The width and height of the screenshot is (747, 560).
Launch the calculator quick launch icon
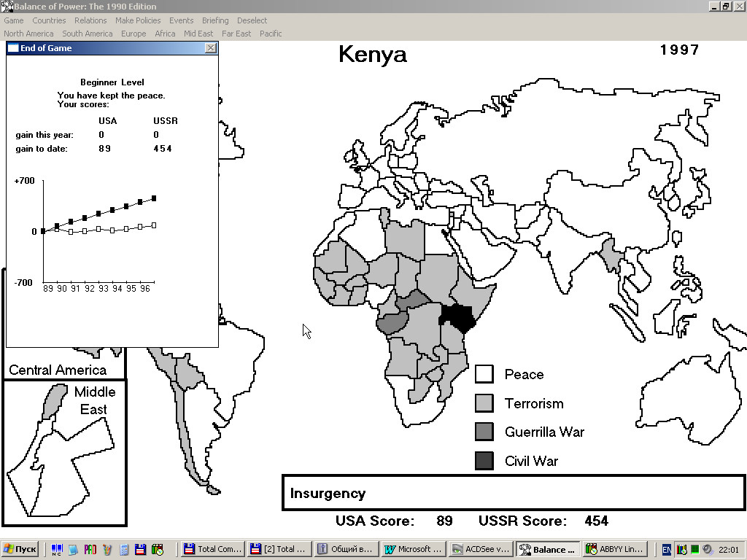(x=124, y=550)
